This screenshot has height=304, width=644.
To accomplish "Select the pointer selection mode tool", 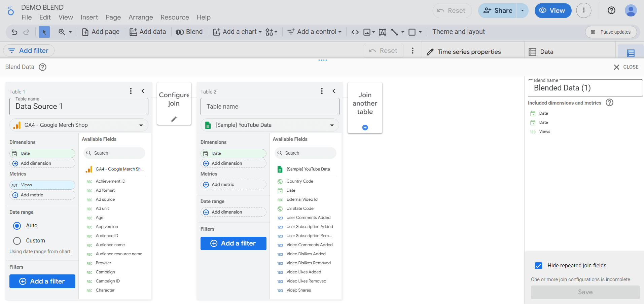I will click(x=44, y=32).
